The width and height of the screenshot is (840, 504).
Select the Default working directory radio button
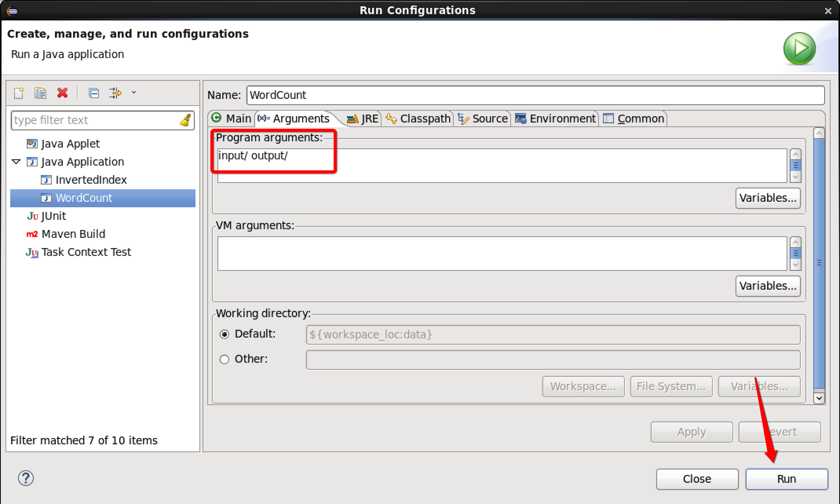(x=225, y=334)
